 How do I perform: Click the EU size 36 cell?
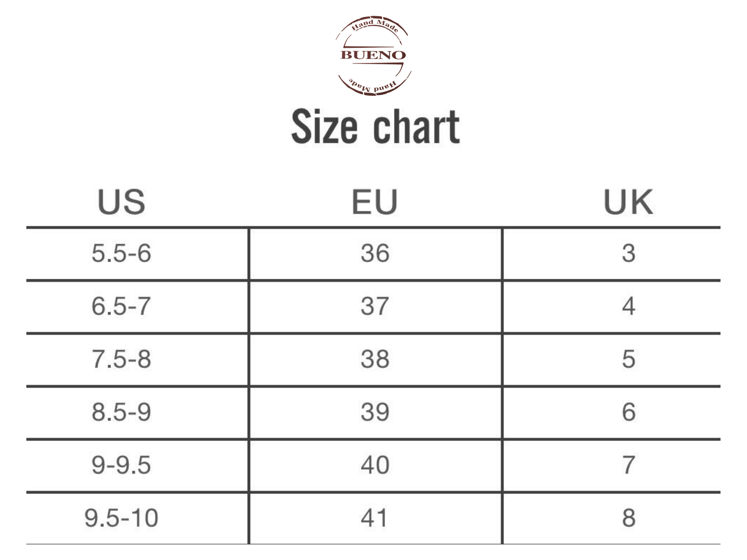375,253
